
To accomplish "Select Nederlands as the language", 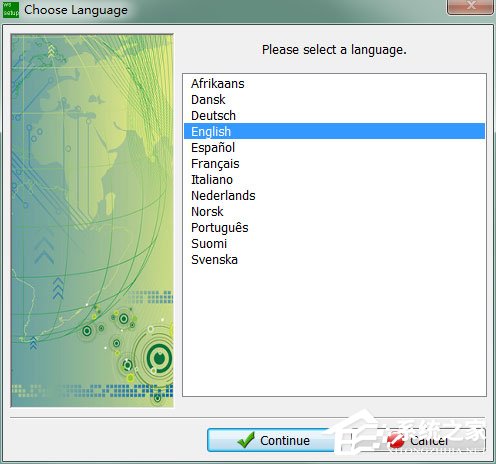I will pyautogui.click(x=334, y=195).
